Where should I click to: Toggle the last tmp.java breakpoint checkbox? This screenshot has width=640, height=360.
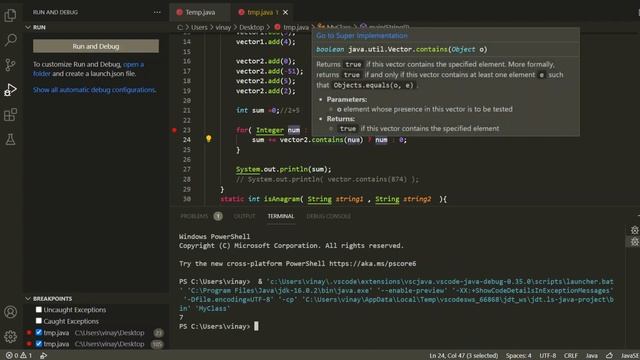(x=39, y=344)
